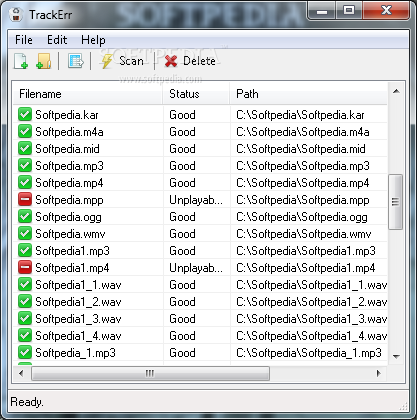This screenshot has height=420, width=417.
Task: Click the green check icon for Softpedia1_4.wav
Action: tap(25, 335)
